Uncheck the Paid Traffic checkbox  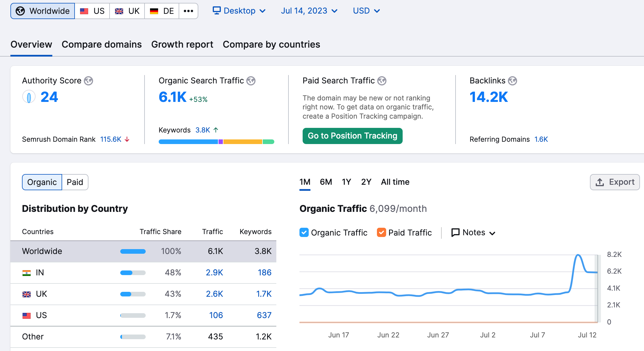click(x=382, y=232)
